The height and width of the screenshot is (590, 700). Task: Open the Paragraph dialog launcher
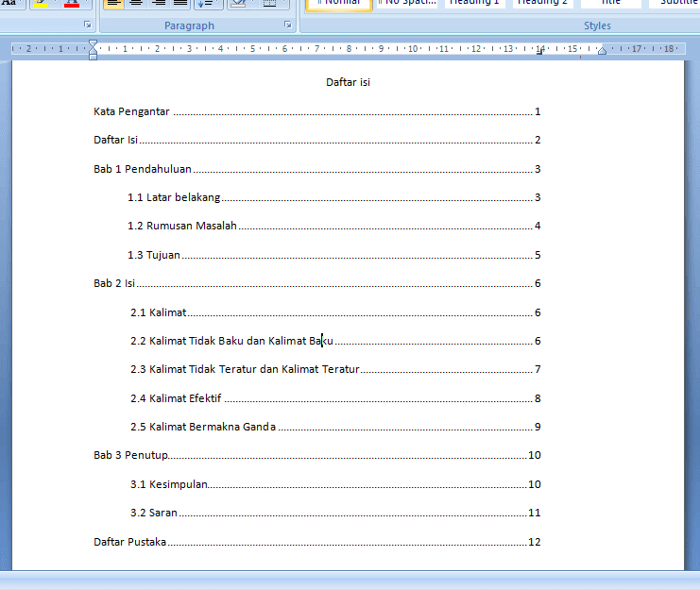(x=288, y=25)
